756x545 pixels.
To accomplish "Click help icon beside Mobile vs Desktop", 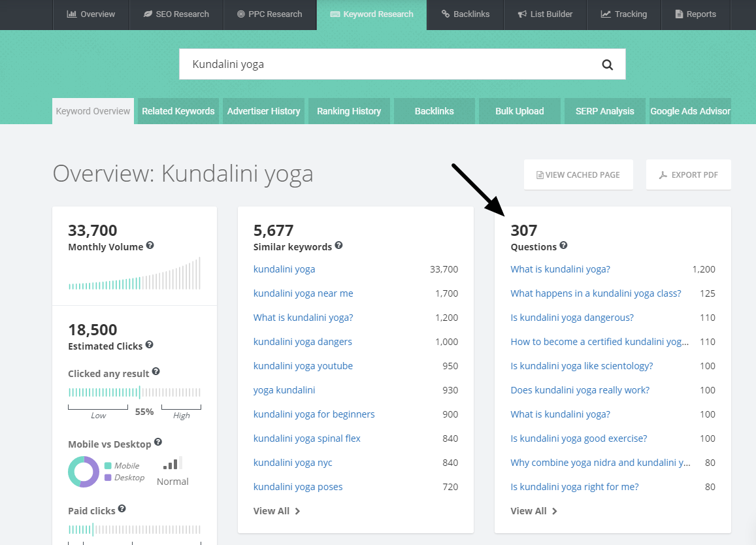I will (x=158, y=442).
